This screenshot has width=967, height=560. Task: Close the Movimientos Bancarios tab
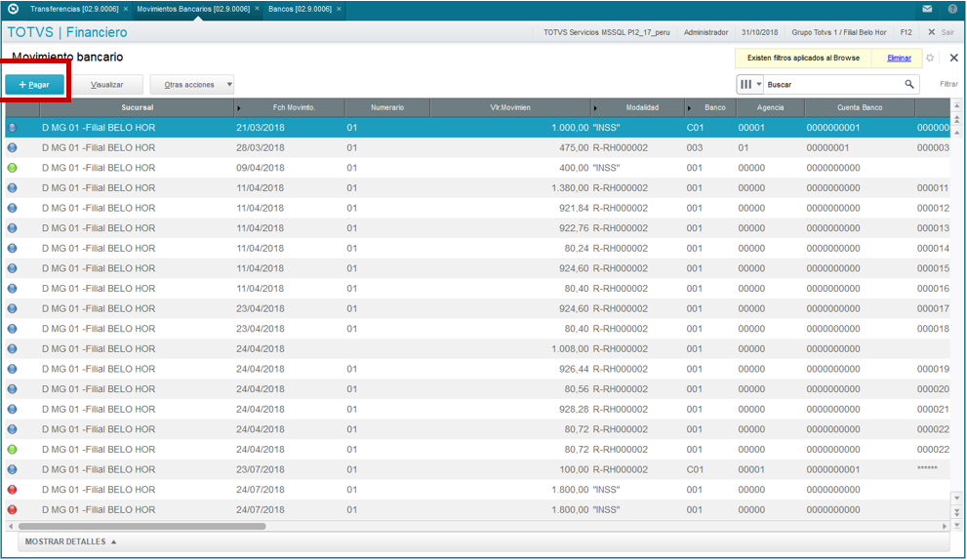(x=258, y=9)
